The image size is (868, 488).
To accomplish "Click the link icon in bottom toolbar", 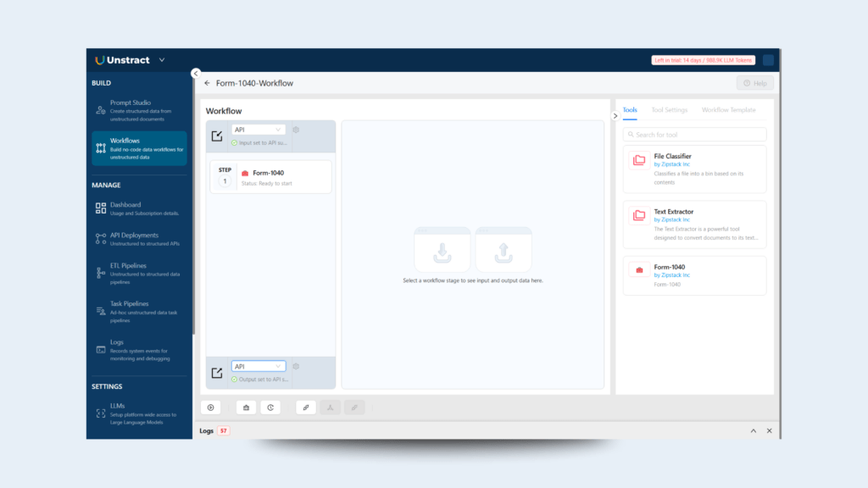I will (306, 408).
